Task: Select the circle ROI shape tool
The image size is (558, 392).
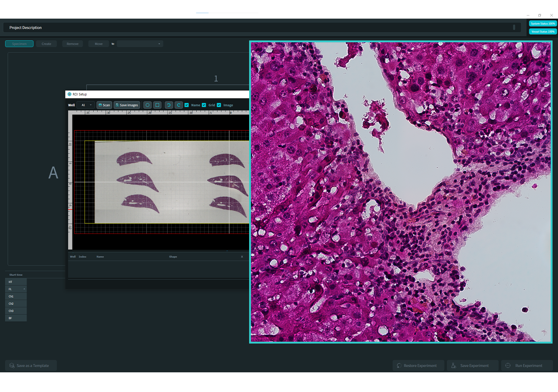Action: (148, 105)
